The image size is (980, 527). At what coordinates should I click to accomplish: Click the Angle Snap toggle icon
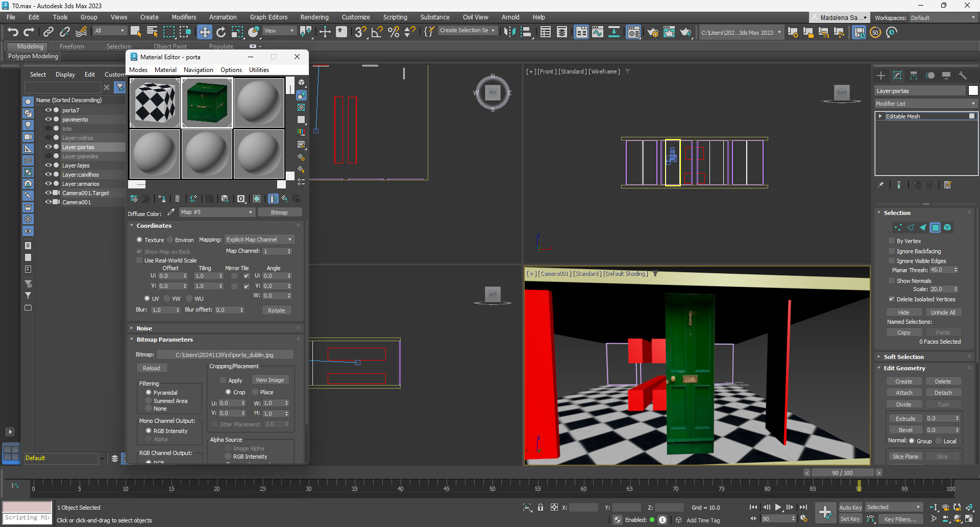(x=377, y=32)
